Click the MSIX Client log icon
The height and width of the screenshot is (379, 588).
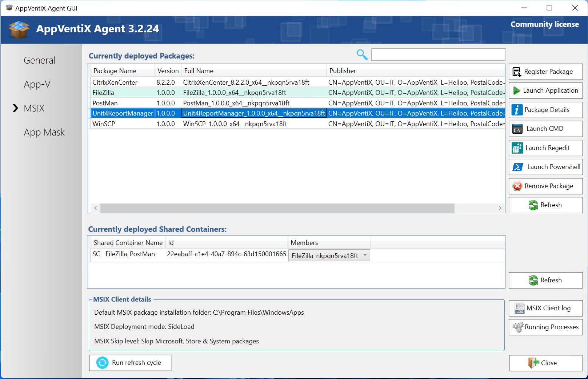click(x=519, y=308)
